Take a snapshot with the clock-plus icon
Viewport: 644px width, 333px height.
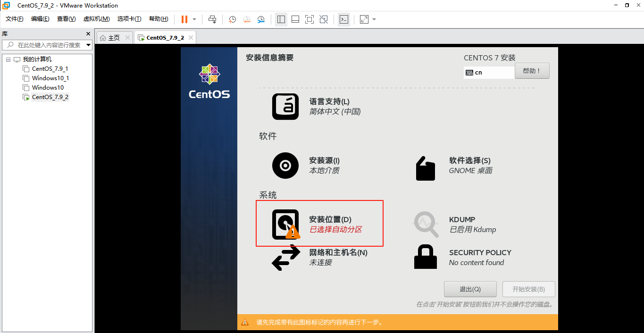[x=233, y=19]
